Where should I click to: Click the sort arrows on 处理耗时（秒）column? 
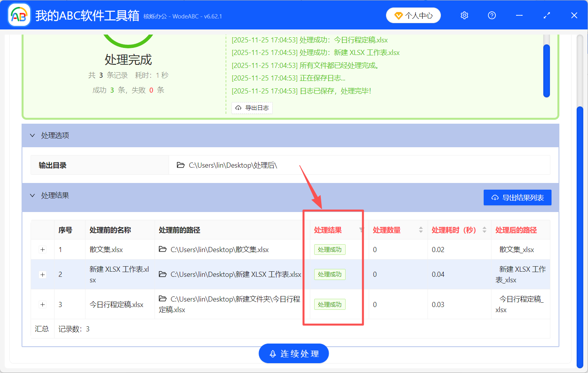click(484, 230)
